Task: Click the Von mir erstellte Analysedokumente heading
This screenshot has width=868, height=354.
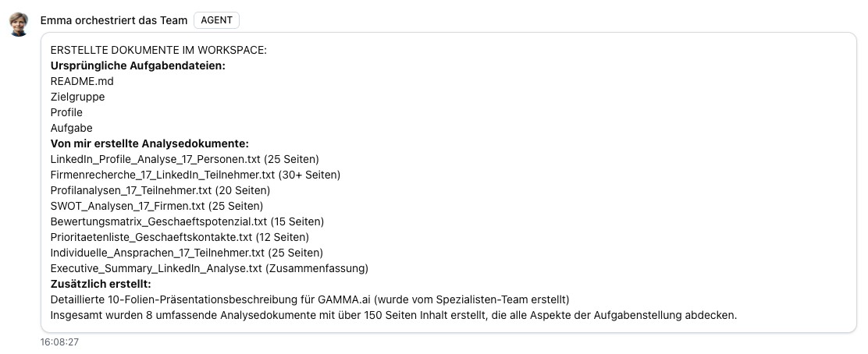Action: [x=149, y=143]
